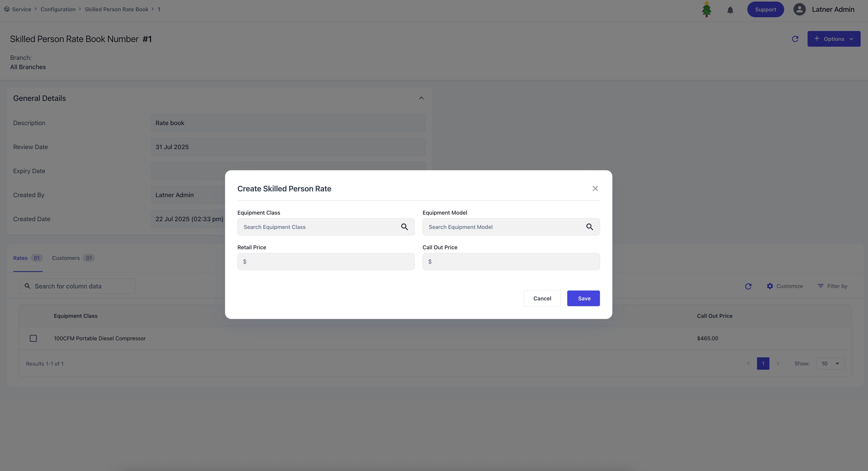
Task: Collapse the General Details section
Action: point(421,98)
